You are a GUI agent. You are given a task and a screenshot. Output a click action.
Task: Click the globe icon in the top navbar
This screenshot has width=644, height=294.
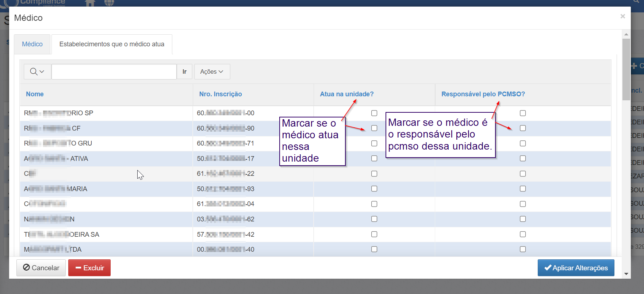click(x=109, y=3)
